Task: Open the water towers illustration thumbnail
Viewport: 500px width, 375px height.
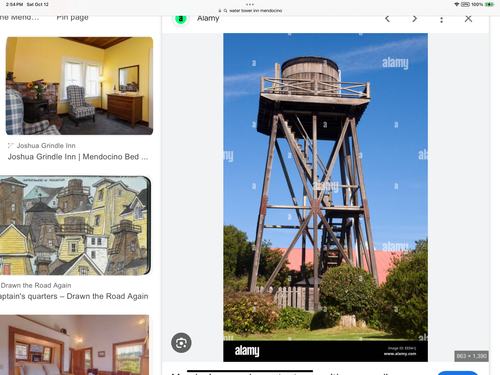Action: tap(75, 225)
